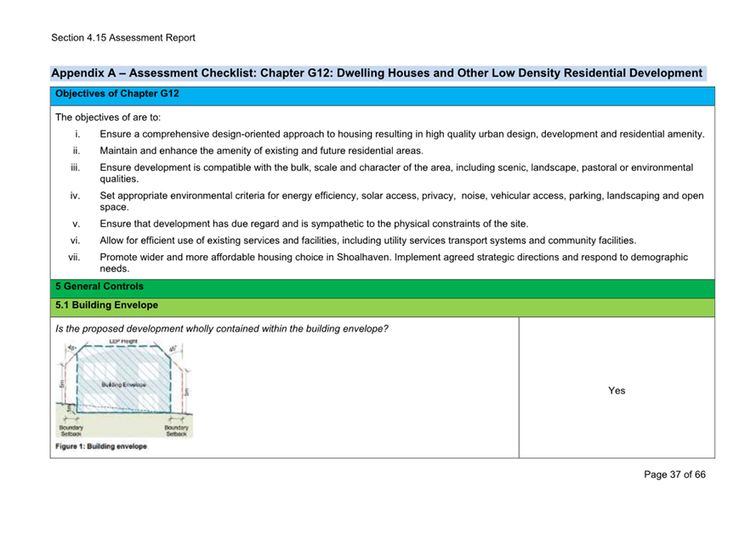Click the 'LEP Height' label in the diagram
Viewport: 756px width, 534px height.
[x=123, y=342]
